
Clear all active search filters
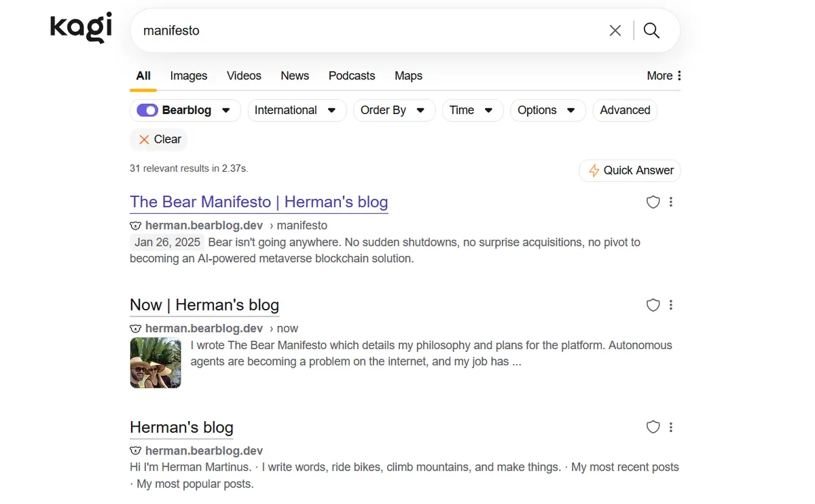(159, 139)
